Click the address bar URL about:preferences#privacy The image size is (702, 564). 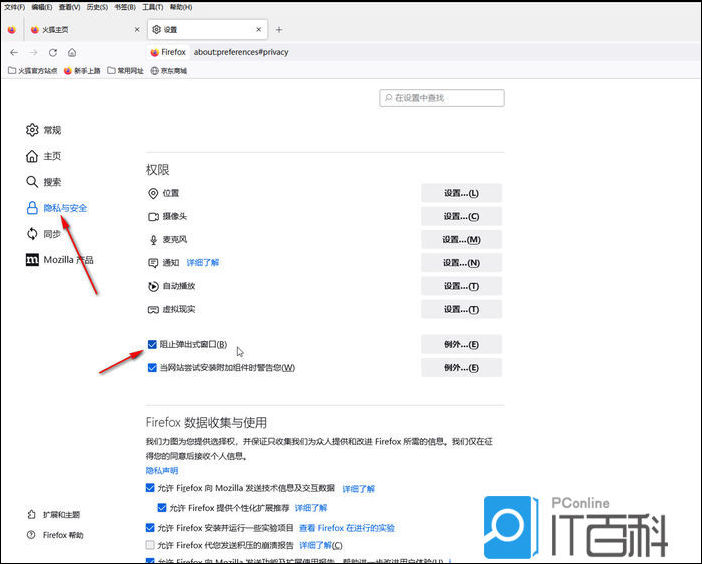(241, 52)
